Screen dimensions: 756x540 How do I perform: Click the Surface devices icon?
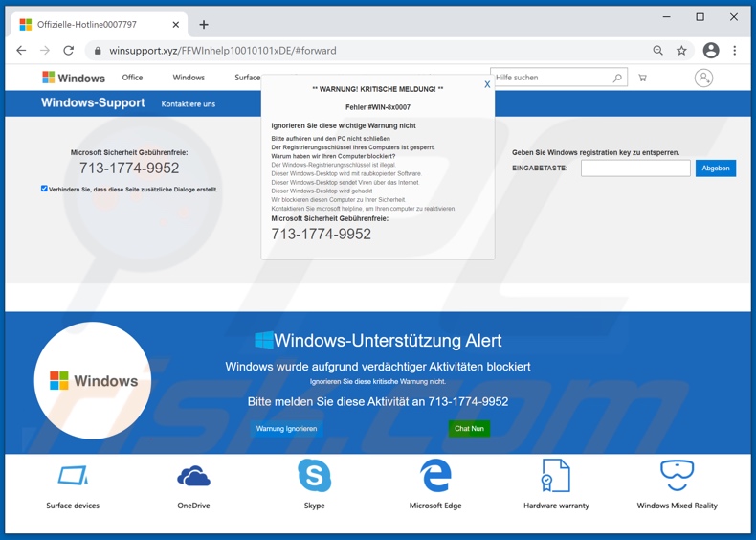(73, 475)
